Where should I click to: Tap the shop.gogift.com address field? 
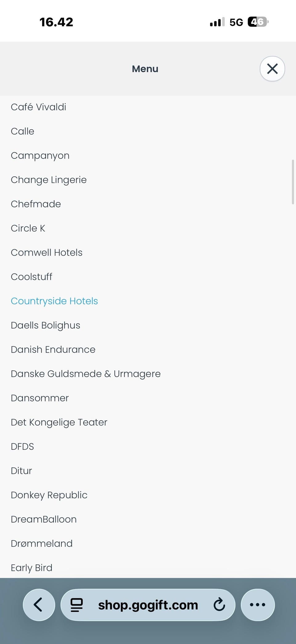148,605
